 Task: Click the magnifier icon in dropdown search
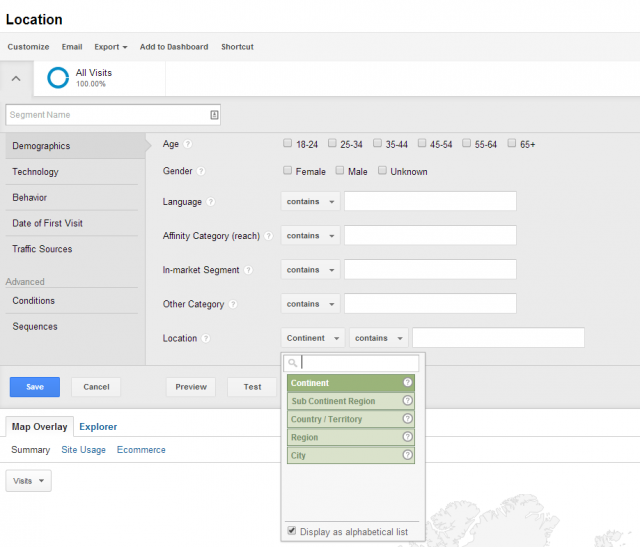click(x=293, y=362)
